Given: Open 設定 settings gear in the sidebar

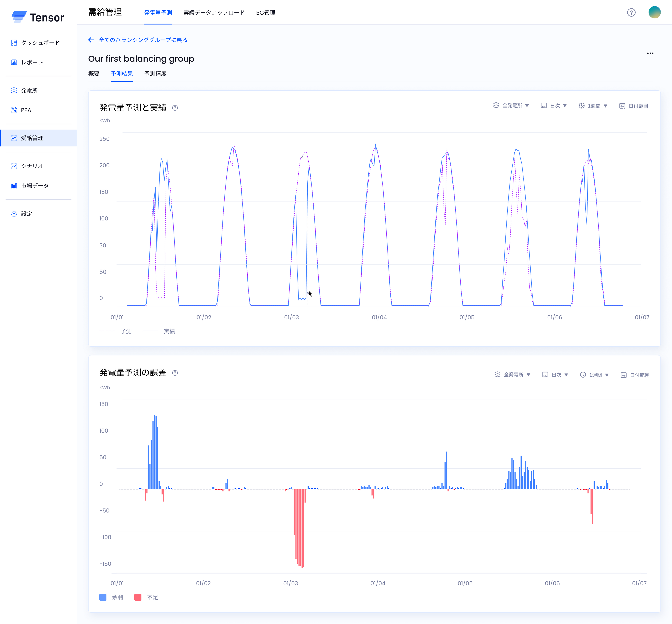Looking at the screenshot, I should click(14, 214).
